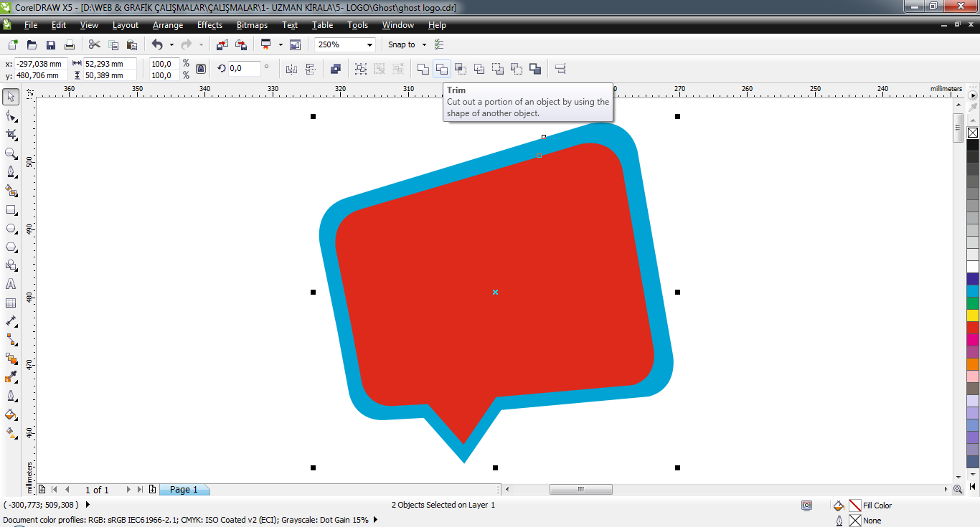Click the Trim shaping button

coord(442,69)
